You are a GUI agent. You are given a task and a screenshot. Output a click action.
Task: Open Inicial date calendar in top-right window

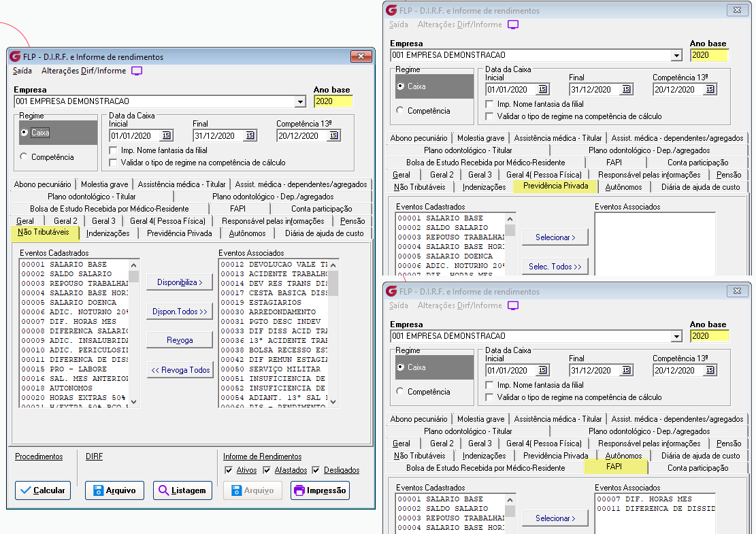click(542, 90)
